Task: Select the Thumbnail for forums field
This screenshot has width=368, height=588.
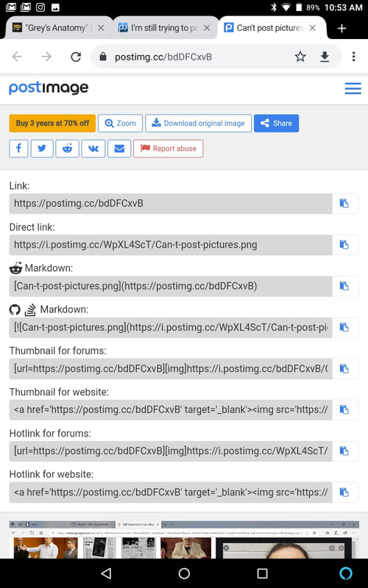Action: pos(171,369)
